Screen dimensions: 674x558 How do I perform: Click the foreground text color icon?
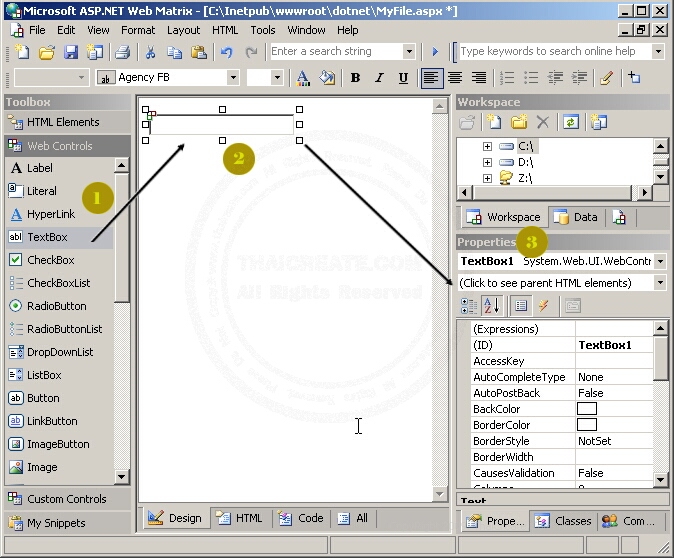tap(304, 78)
